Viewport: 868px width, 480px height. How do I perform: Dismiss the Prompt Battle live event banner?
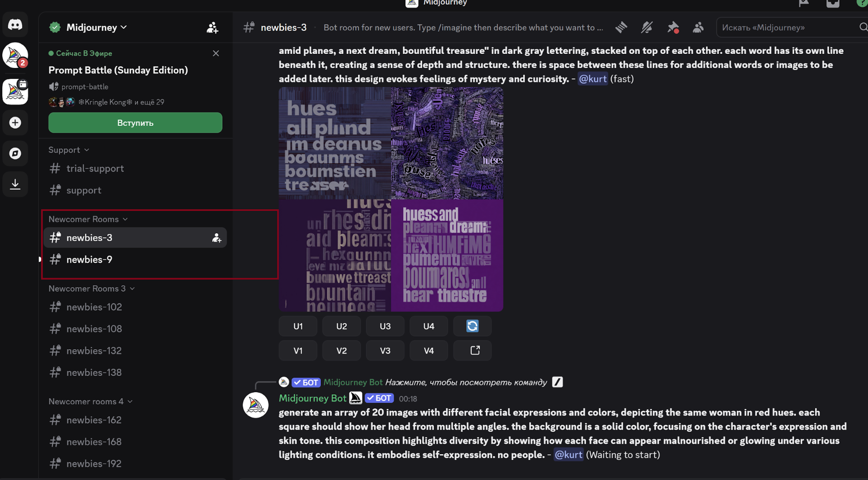point(216,53)
